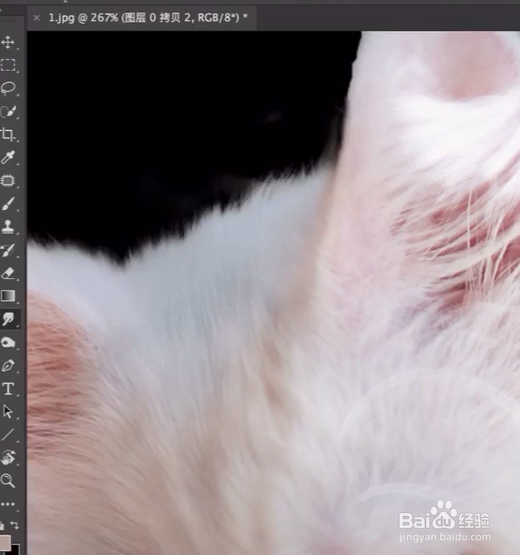
Task: Switch to the 1.jpg document tab
Action: [x=148, y=18]
